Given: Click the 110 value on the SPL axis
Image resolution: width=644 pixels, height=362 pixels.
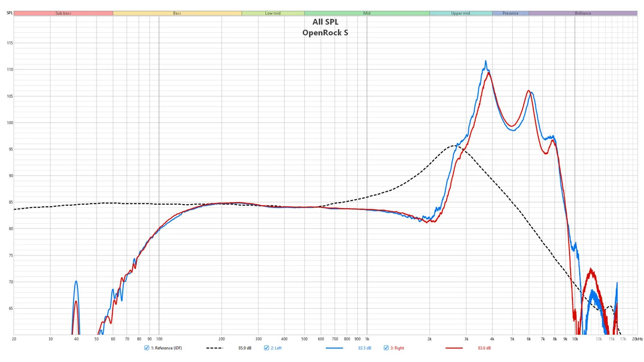Looking at the screenshot, I should (10, 69).
